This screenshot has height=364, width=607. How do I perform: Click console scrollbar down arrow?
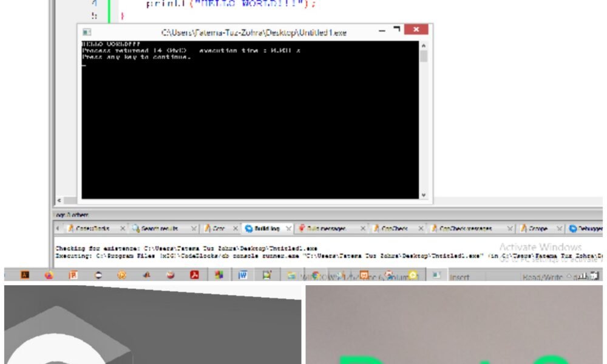pyautogui.click(x=424, y=195)
